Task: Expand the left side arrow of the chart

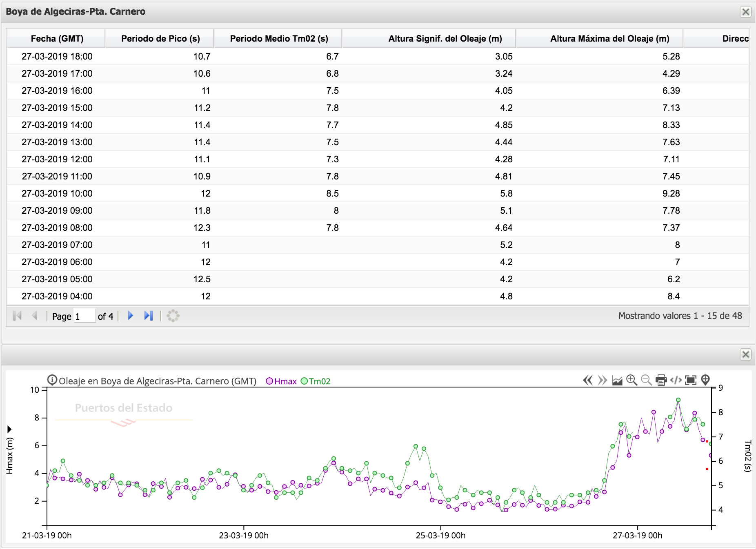Action: 9,429
